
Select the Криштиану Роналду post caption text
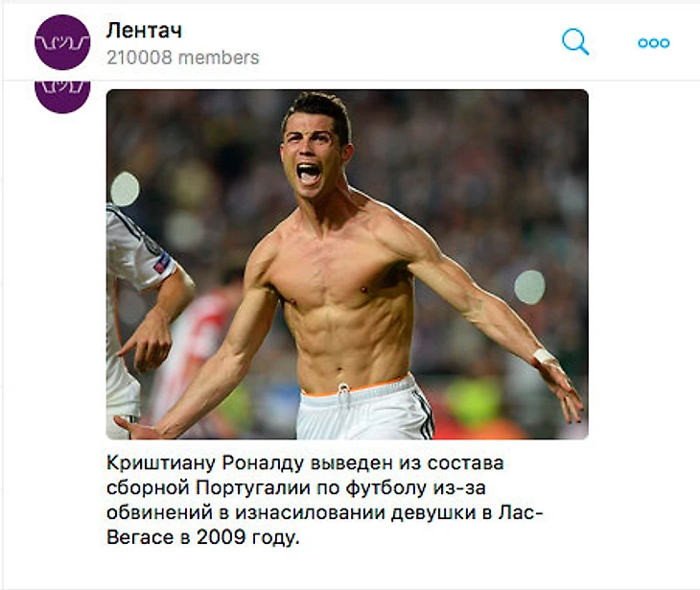pos(324,500)
